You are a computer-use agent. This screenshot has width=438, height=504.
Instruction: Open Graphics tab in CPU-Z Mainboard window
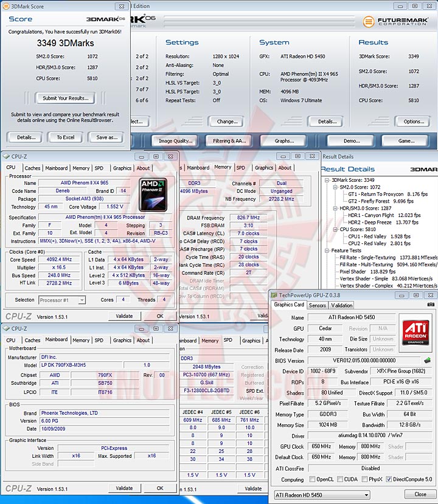coord(122,340)
